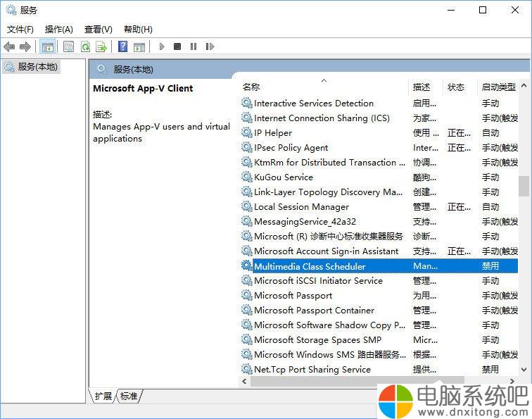Select Local Session Manager service
Viewport: 532px width, 419px height.
[x=379, y=206]
